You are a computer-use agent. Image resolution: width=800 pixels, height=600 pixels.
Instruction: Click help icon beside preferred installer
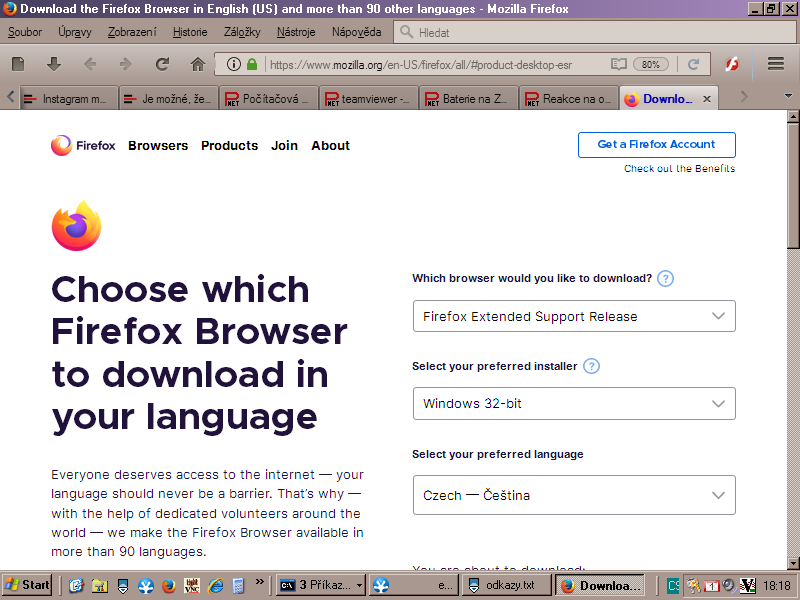[591, 366]
